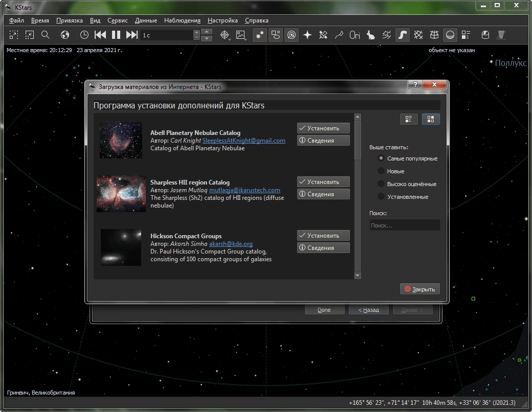Image resolution: width=532 pixels, height=412 pixels.
Task: Click Sharpless HII region thumbnail
Action: pyautogui.click(x=121, y=194)
